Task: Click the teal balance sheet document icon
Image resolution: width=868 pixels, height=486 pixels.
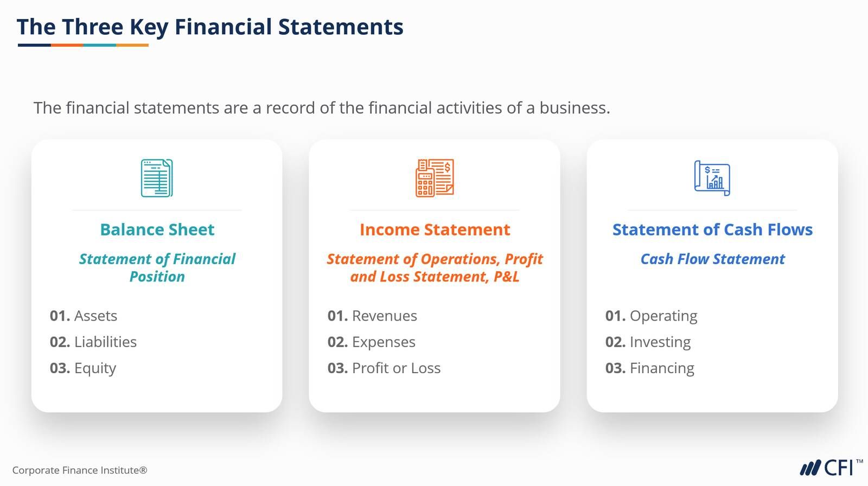Action: click(157, 178)
